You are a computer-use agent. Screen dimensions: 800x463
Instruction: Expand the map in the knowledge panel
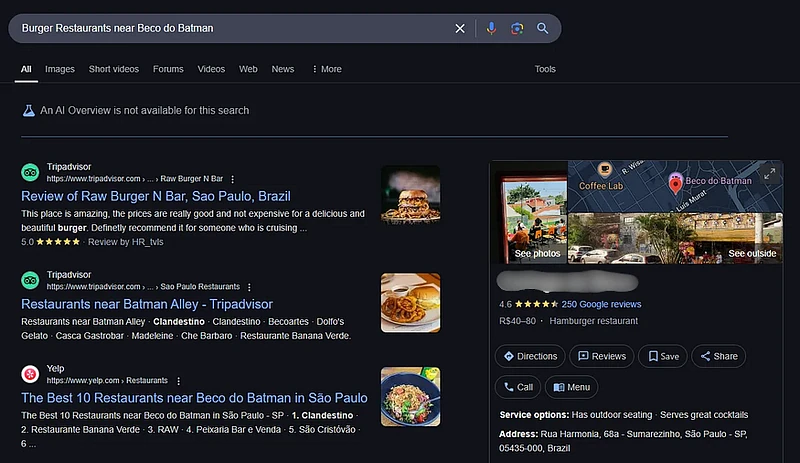tap(769, 174)
